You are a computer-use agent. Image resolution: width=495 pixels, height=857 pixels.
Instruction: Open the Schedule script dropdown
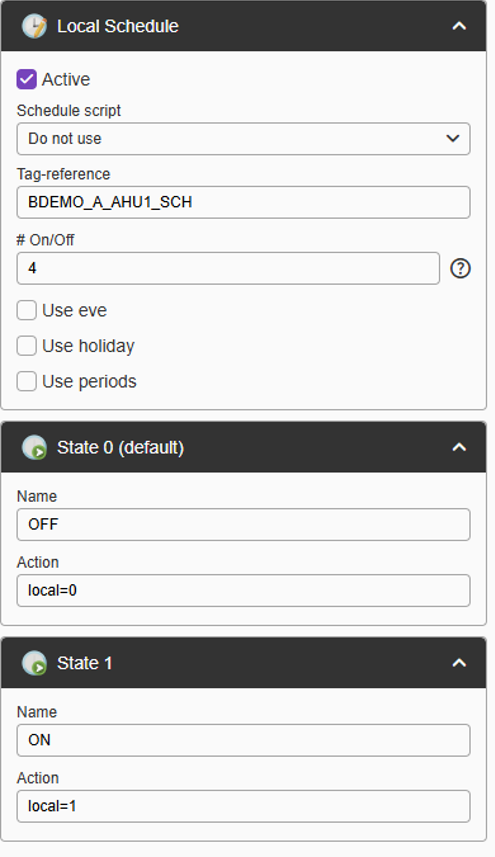(x=243, y=139)
